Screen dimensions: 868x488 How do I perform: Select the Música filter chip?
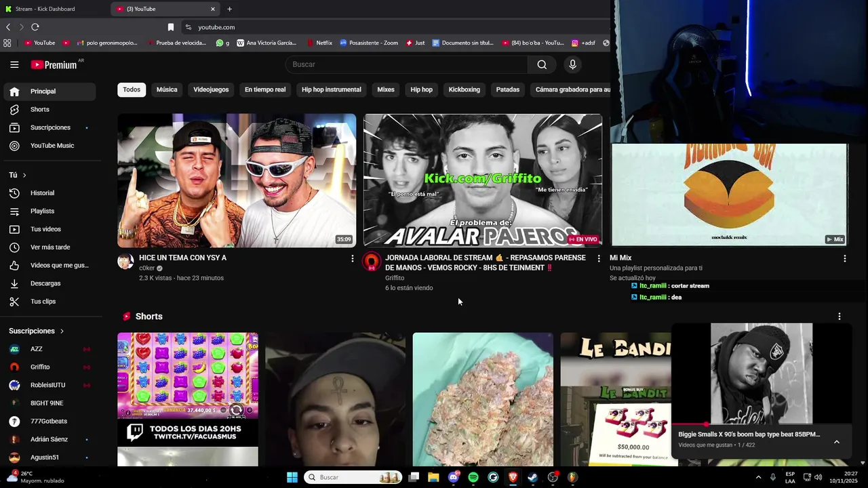[167, 89]
